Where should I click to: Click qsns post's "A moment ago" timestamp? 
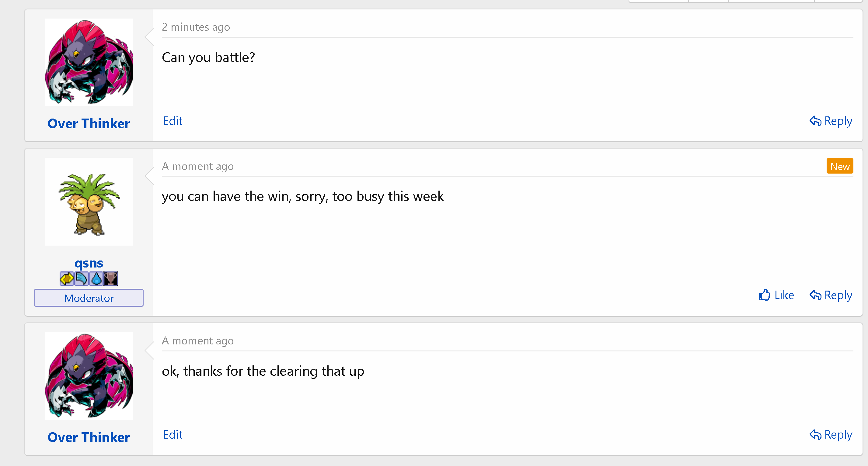[197, 166]
